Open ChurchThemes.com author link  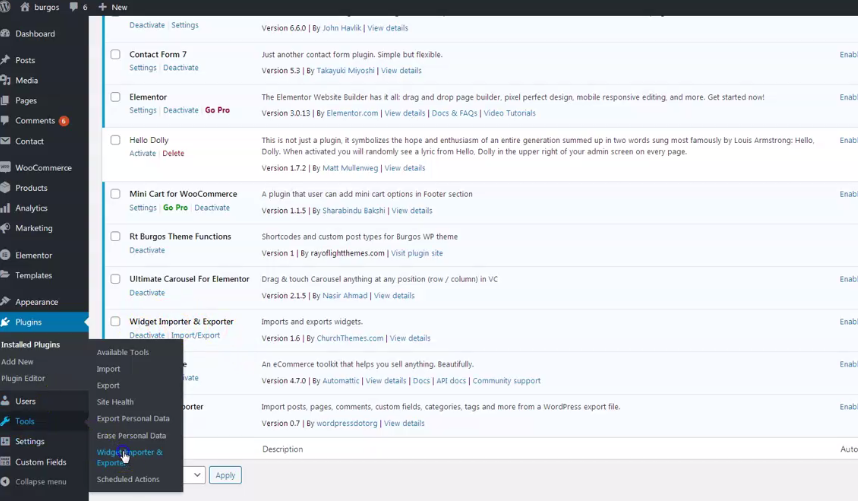pyautogui.click(x=350, y=338)
